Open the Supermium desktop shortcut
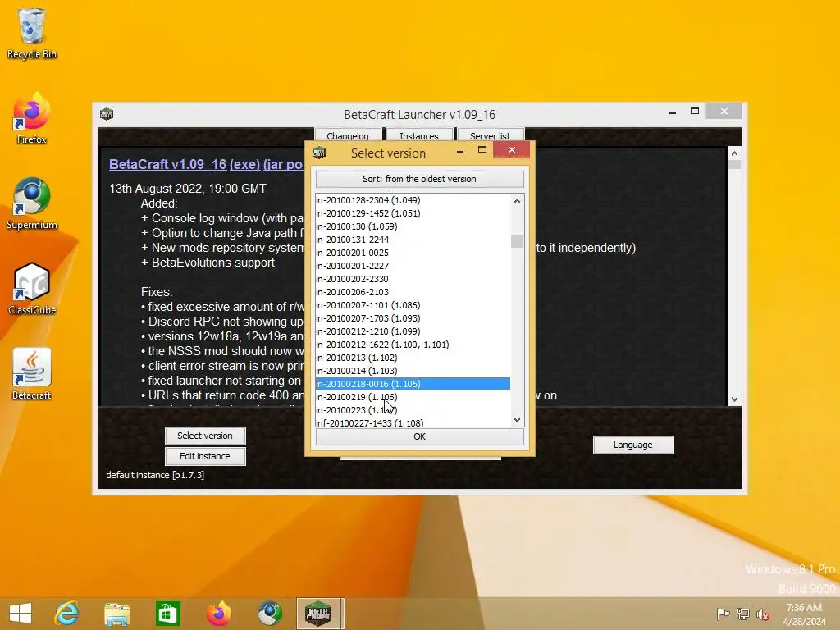The image size is (840, 630). [x=32, y=204]
